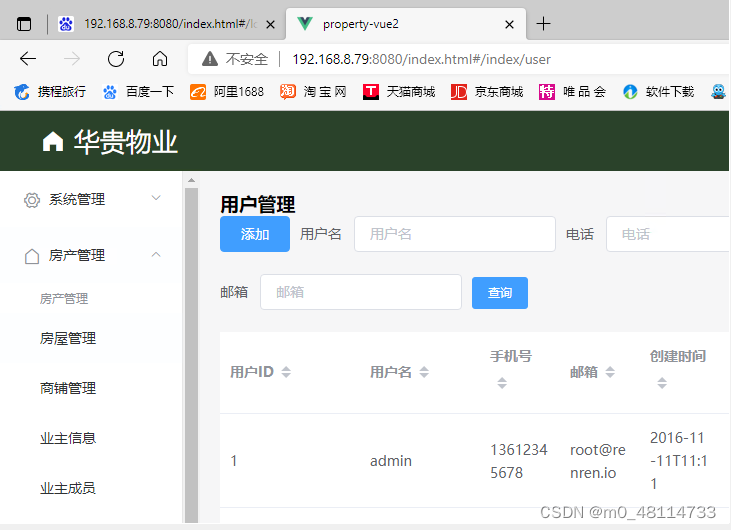Open 京东商城 bookmark
This screenshot has height=530, width=731.
pos(487,92)
